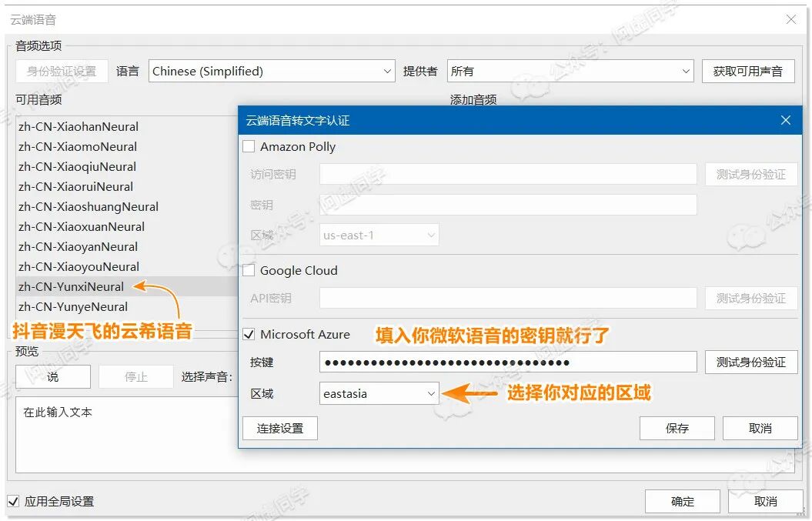Image resolution: width=812 pixels, height=521 pixels.
Task: Select zh-CN-XiaoqiuNeural voice
Action: pos(78,167)
